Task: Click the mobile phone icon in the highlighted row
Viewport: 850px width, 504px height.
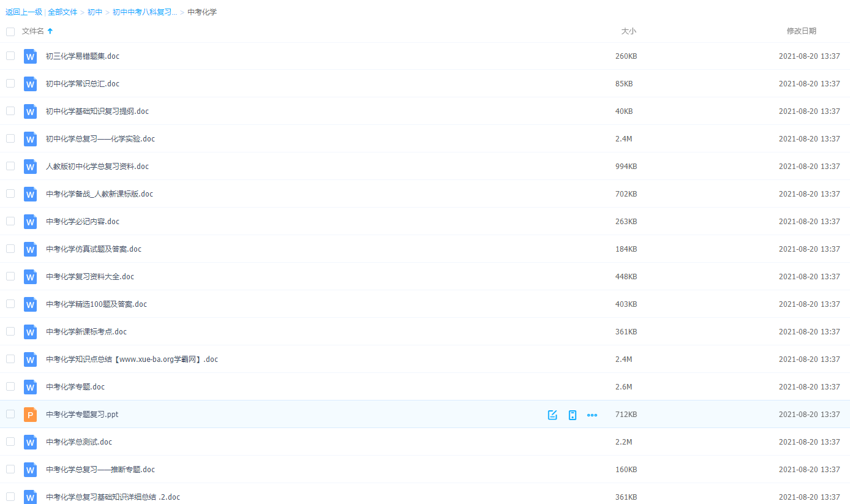Action: click(573, 415)
